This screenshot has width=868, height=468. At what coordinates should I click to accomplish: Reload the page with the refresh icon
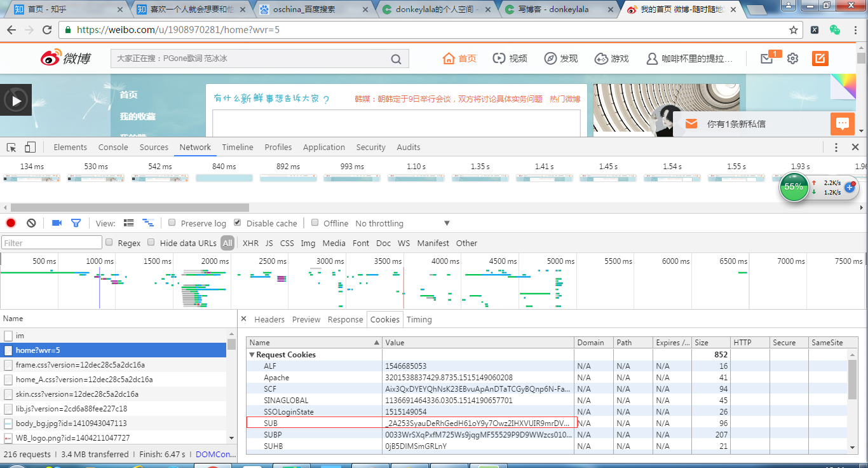(x=47, y=30)
